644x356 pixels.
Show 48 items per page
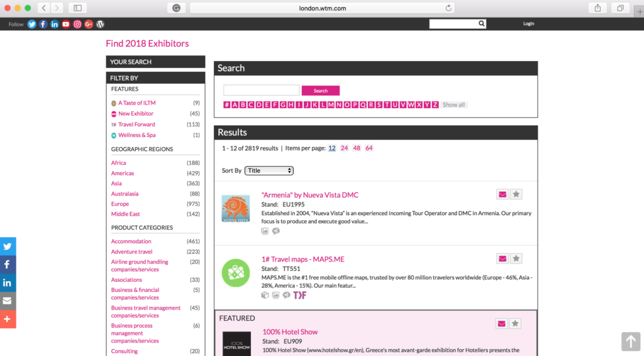pyautogui.click(x=357, y=148)
